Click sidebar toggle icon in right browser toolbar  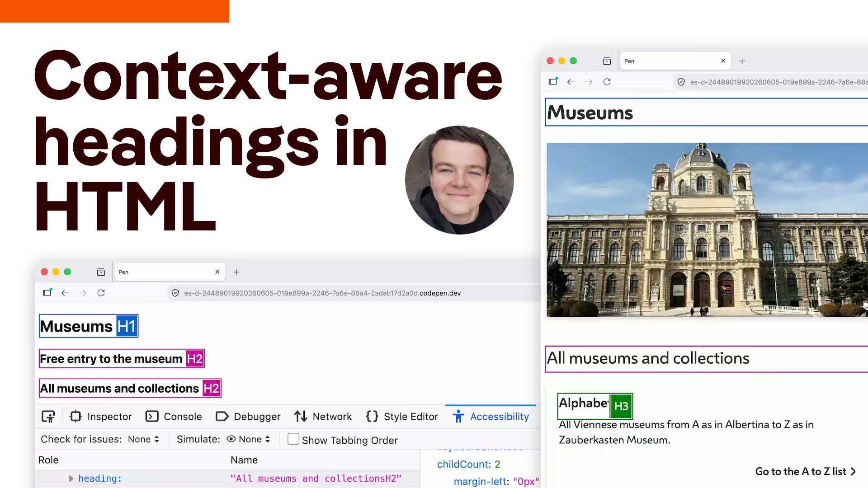[553, 81]
